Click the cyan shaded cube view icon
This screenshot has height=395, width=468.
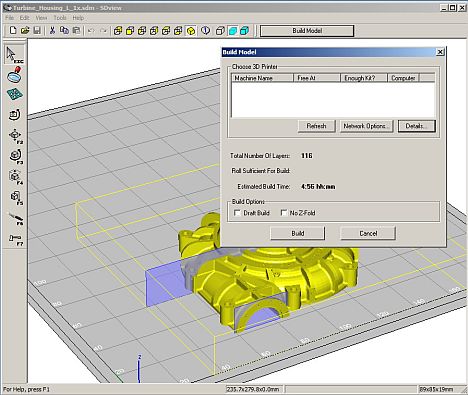233,31
